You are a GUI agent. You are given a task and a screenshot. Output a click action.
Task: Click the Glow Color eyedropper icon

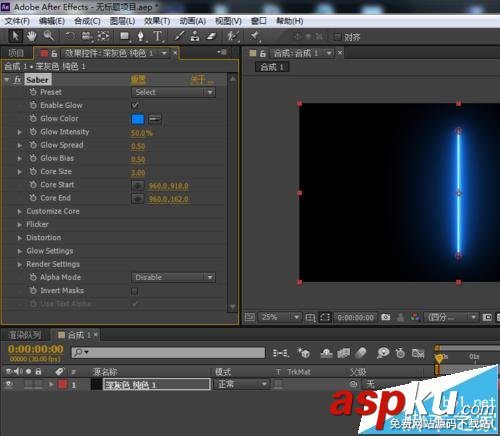pos(154,119)
